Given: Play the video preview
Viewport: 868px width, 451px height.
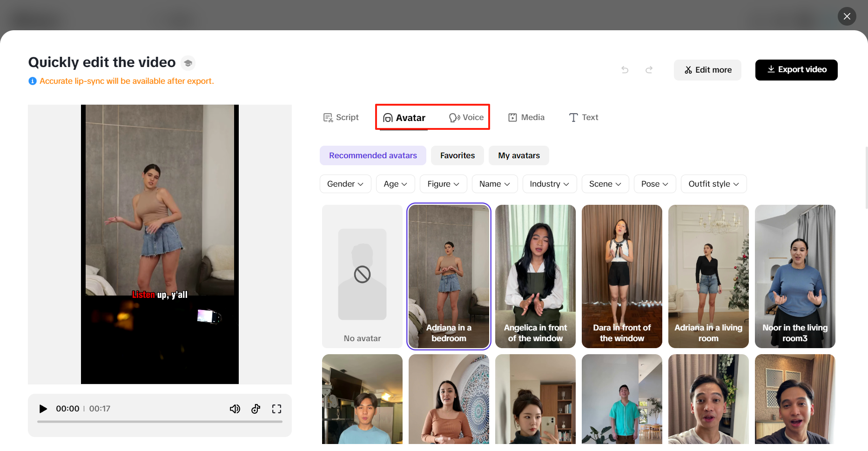Looking at the screenshot, I should tap(43, 409).
